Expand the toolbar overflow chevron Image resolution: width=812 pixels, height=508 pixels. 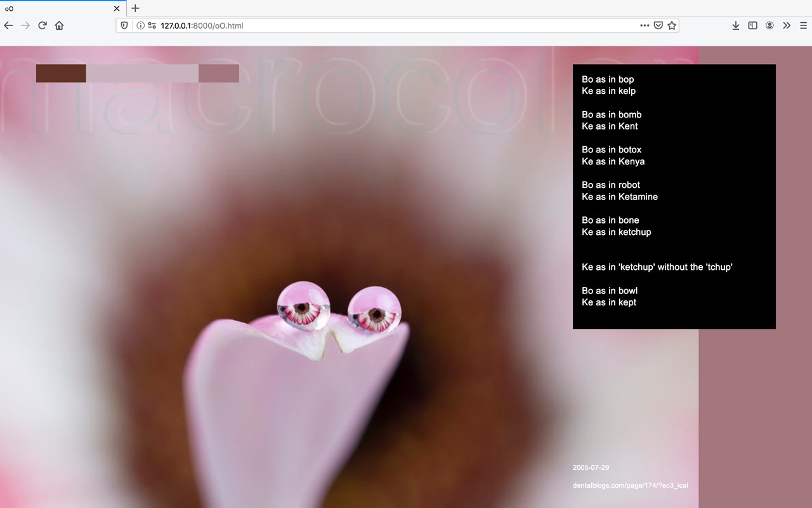787,25
